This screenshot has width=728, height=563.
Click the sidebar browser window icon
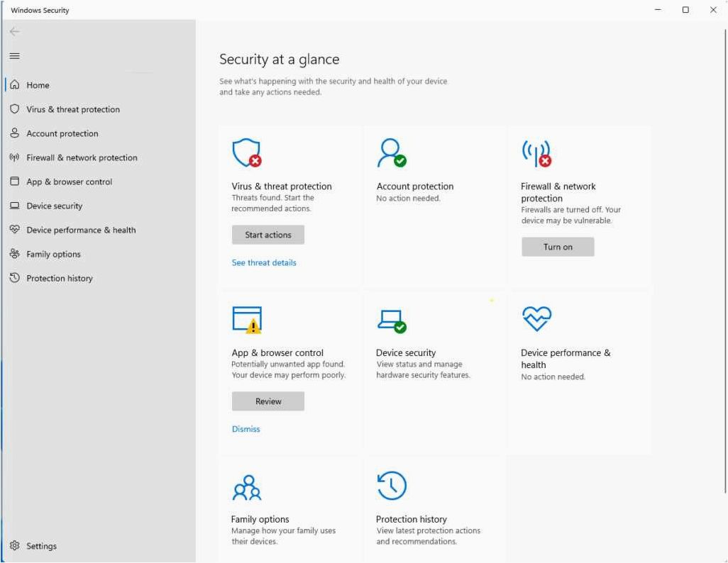pos(15,182)
